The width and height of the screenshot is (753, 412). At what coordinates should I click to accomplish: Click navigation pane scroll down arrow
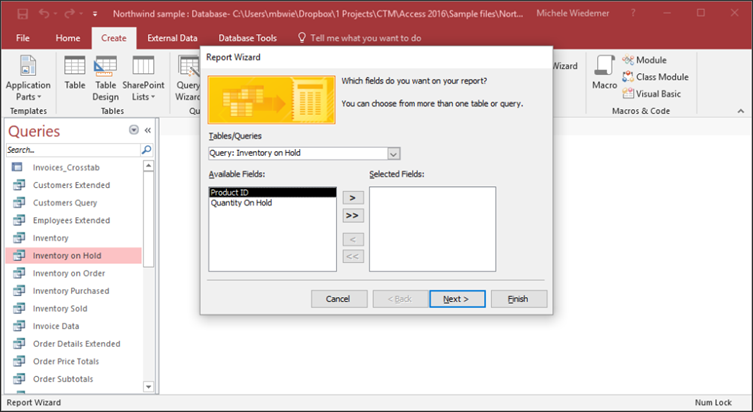[148, 387]
